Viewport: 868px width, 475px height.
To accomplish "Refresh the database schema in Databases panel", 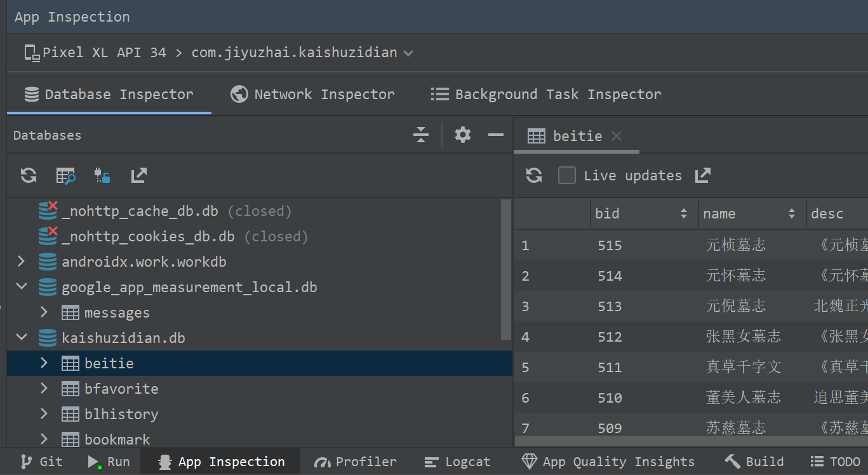I will [29, 175].
